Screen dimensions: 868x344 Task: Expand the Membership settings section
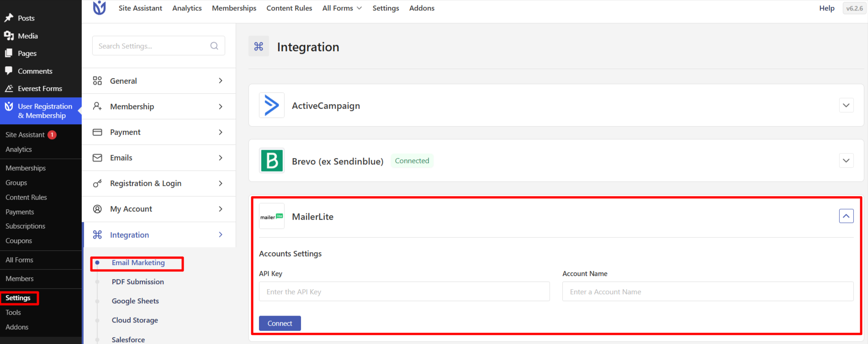[x=221, y=106]
